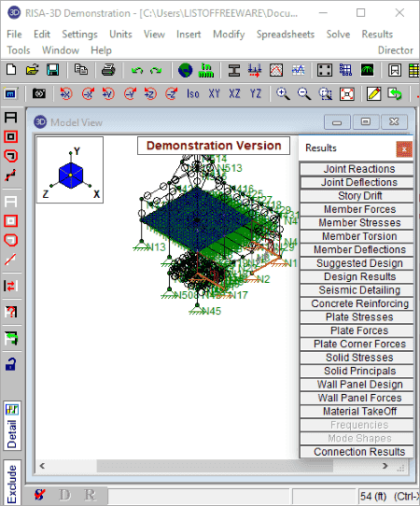Activate box zoom tool
Screen dimensions: 420x506
click(325, 94)
